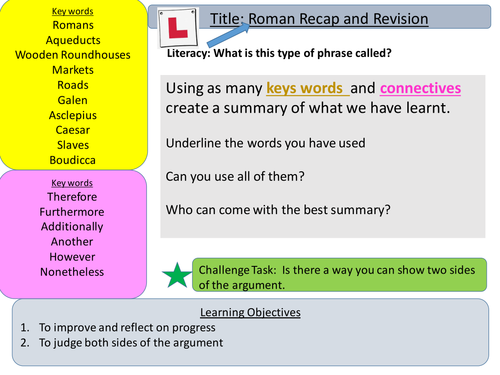This screenshot has width=500, height=375.
Task: Select the key word 'Markets'
Action: coord(73,70)
